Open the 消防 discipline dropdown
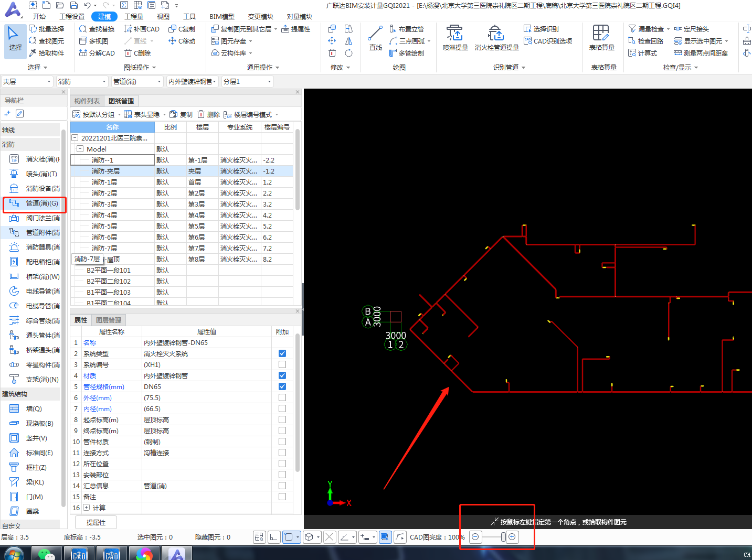Viewport: 752px width, 560px height. pyautogui.click(x=82, y=81)
